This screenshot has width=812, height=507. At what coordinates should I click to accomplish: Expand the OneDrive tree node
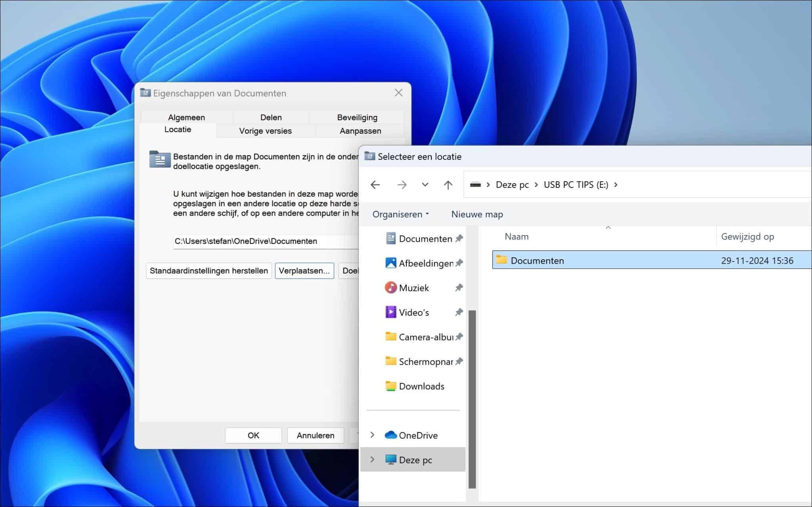coord(372,435)
